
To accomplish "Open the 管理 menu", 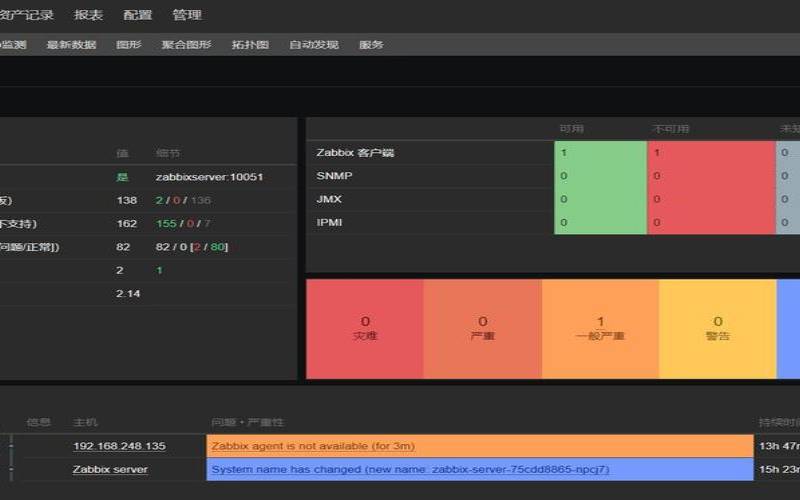I will 187,15.
